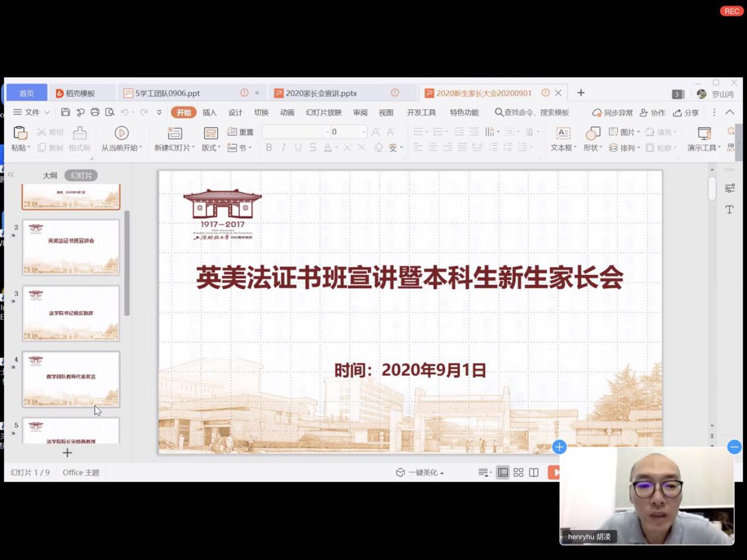Open the Transitions (切换) ribbon tab
The image size is (747, 560).
[x=261, y=112]
